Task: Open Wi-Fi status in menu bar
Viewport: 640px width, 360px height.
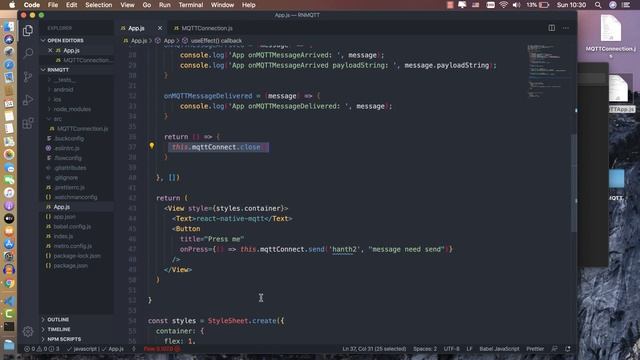Action: pos(504,5)
